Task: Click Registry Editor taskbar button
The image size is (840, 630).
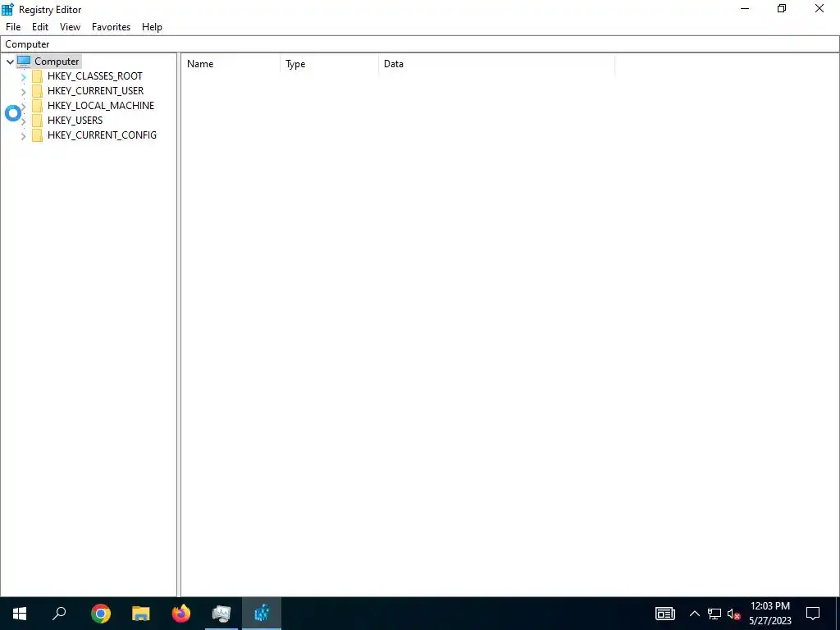Action: coord(262,614)
